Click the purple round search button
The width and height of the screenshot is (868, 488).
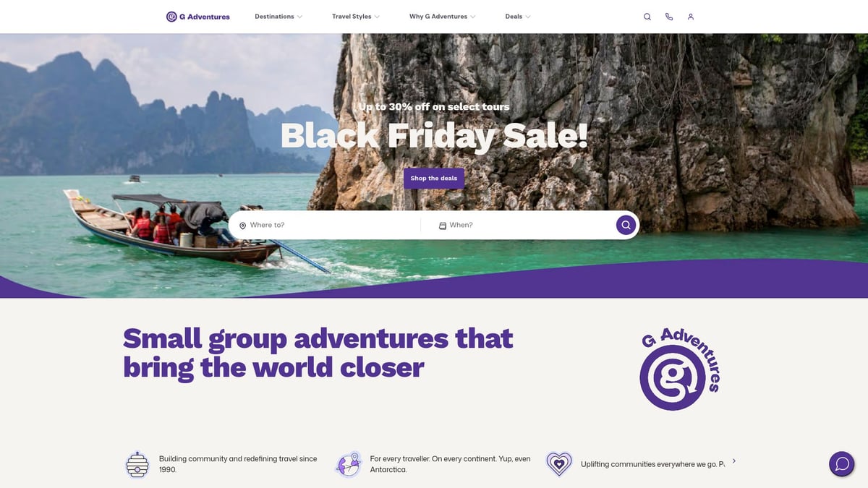pyautogui.click(x=626, y=225)
